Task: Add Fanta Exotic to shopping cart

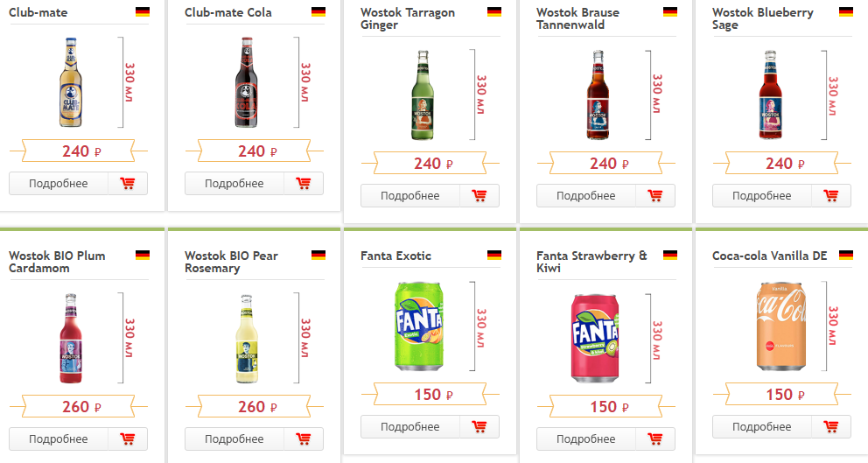Action: click(x=479, y=427)
